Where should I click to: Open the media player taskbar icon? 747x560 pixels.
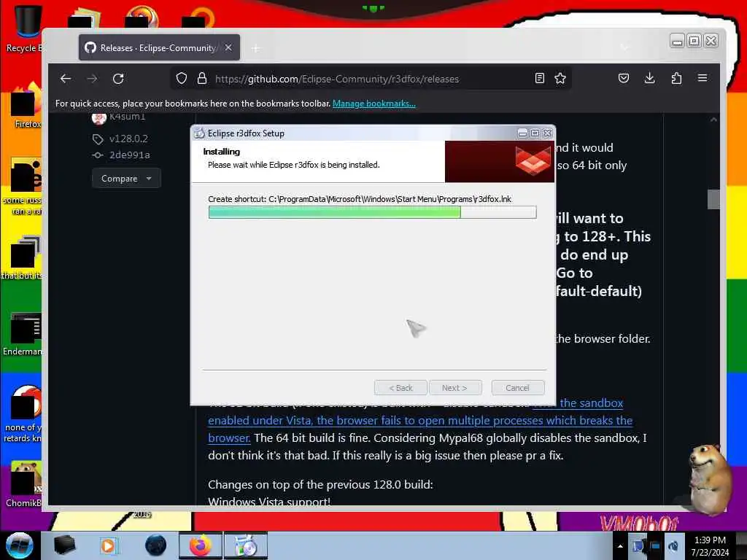[x=108, y=545]
